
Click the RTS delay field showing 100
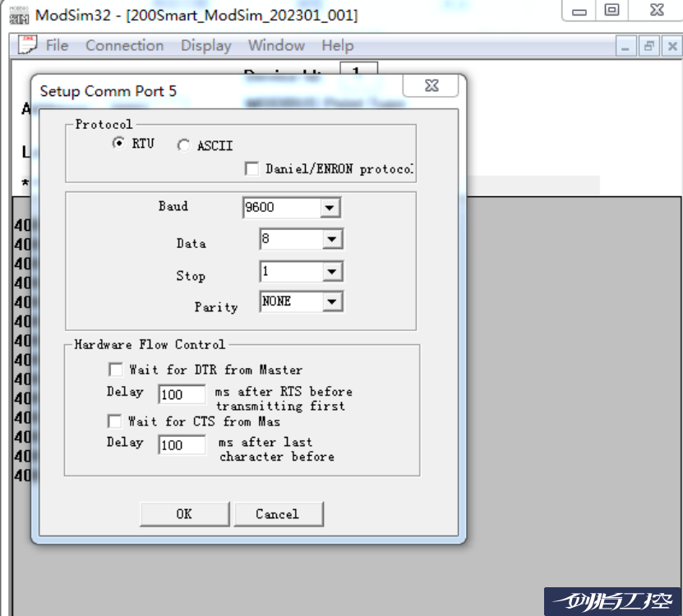182,394
